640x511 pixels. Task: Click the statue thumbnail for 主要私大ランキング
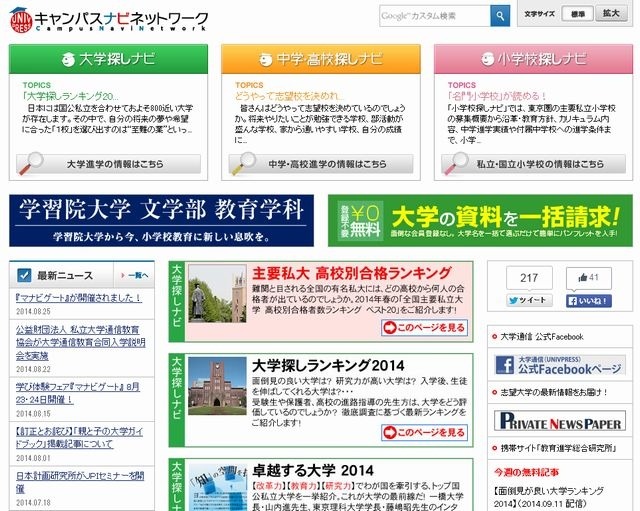tap(217, 293)
